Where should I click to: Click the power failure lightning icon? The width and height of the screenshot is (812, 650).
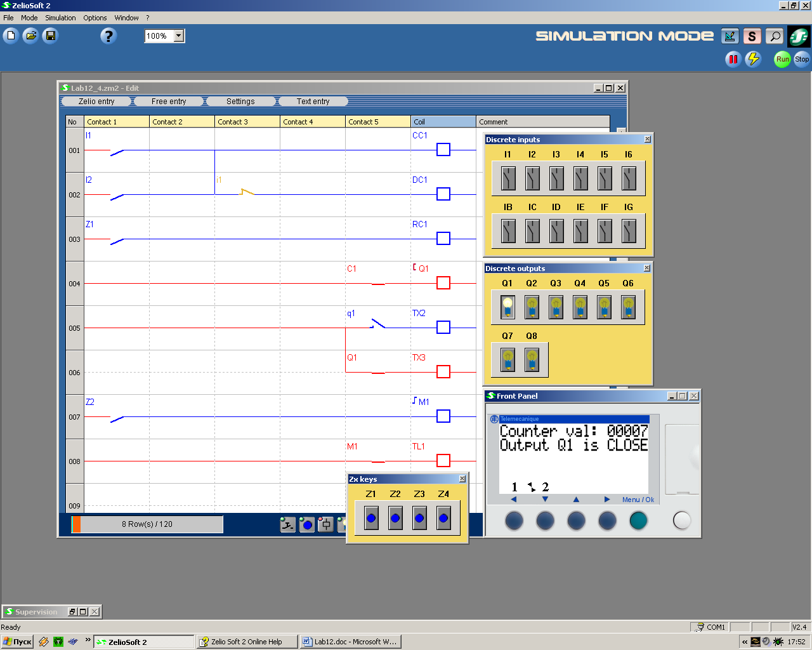coord(754,59)
